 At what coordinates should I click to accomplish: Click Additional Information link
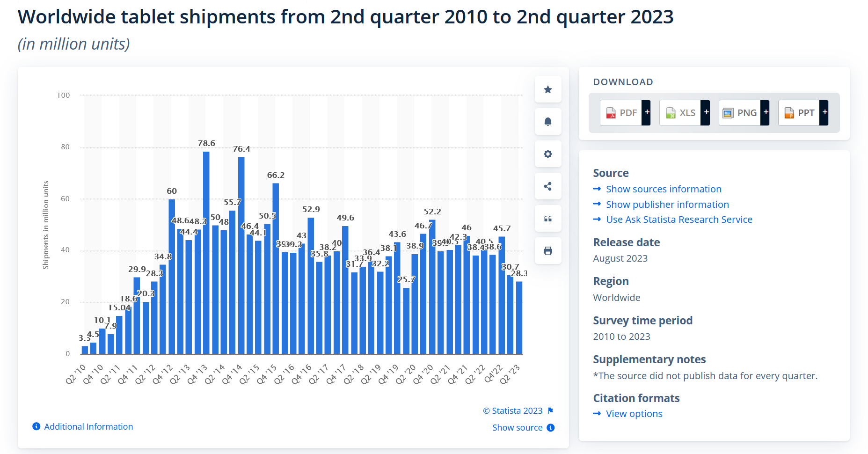[x=88, y=426]
